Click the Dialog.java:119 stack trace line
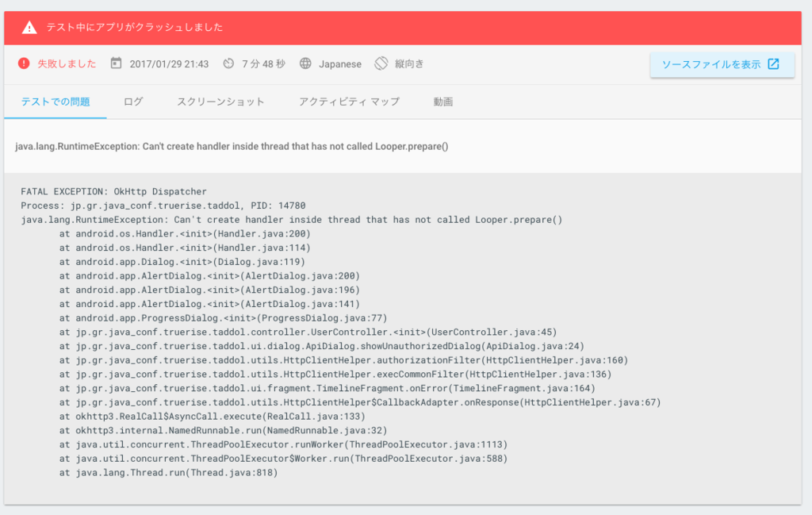The height and width of the screenshot is (515, 812). [182, 262]
